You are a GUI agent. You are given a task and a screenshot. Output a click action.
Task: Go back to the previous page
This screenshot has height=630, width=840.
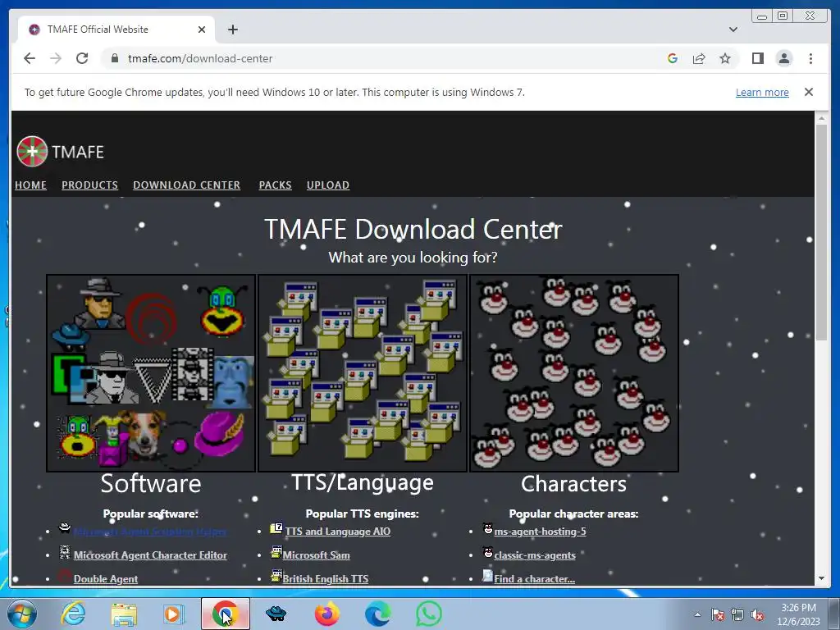click(x=30, y=58)
